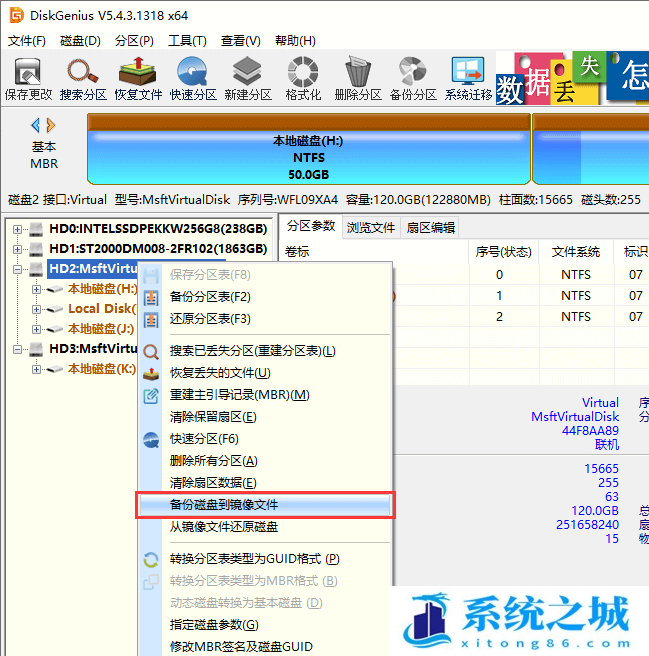Select HD1:ST2000DM008-2FR102(1863GB) tree label
Image resolution: width=649 pixels, height=656 pixels.
(158, 249)
